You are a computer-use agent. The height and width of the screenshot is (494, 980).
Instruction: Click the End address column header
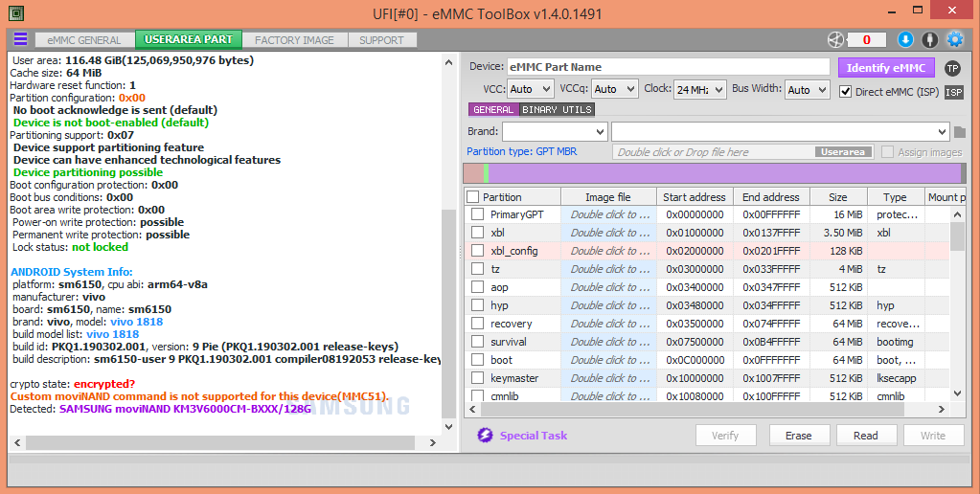[x=771, y=196]
